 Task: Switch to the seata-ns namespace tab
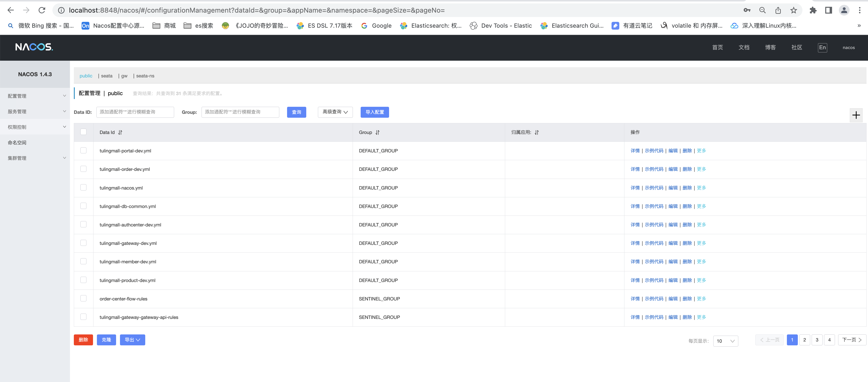145,76
